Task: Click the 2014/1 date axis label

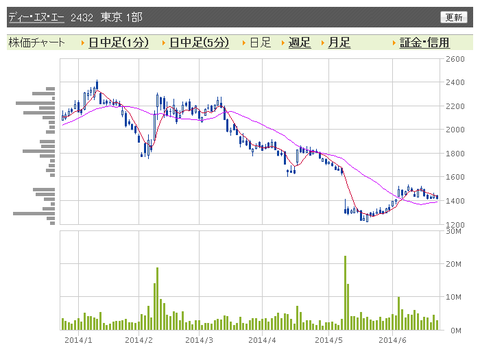Action: pyautogui.click(x=78, y=340)
